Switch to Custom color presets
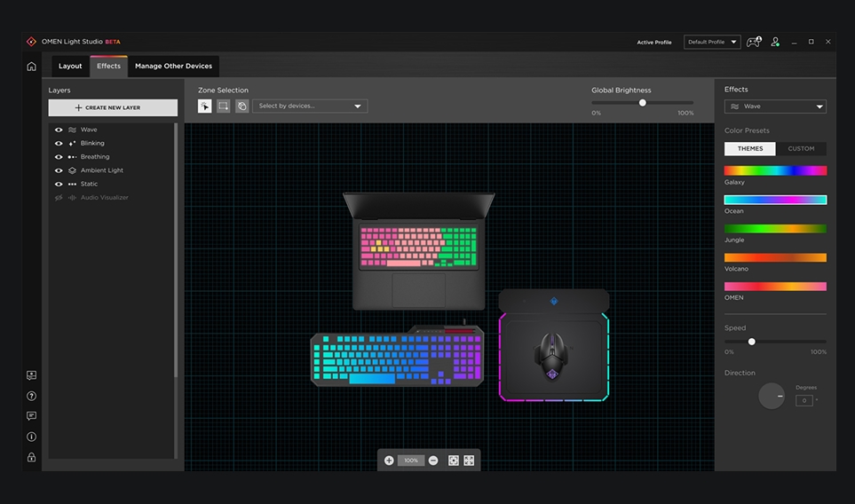The image size is (855, 504). (801, 149)
